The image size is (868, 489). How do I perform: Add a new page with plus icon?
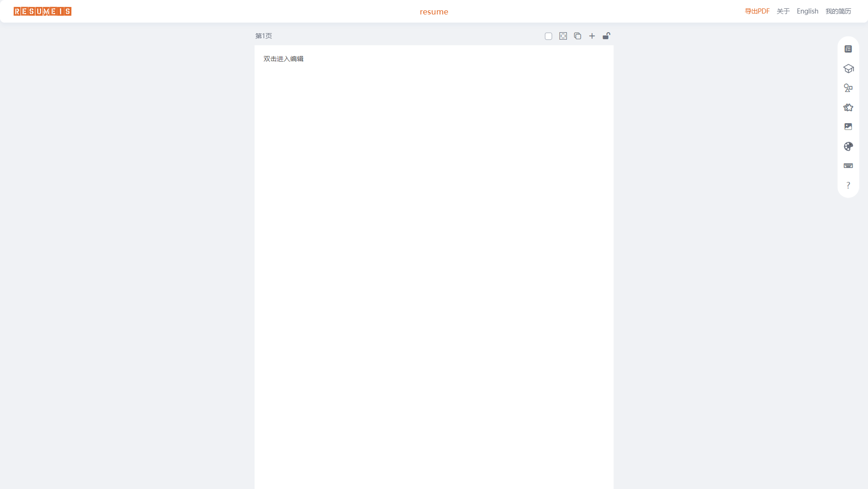592,36
